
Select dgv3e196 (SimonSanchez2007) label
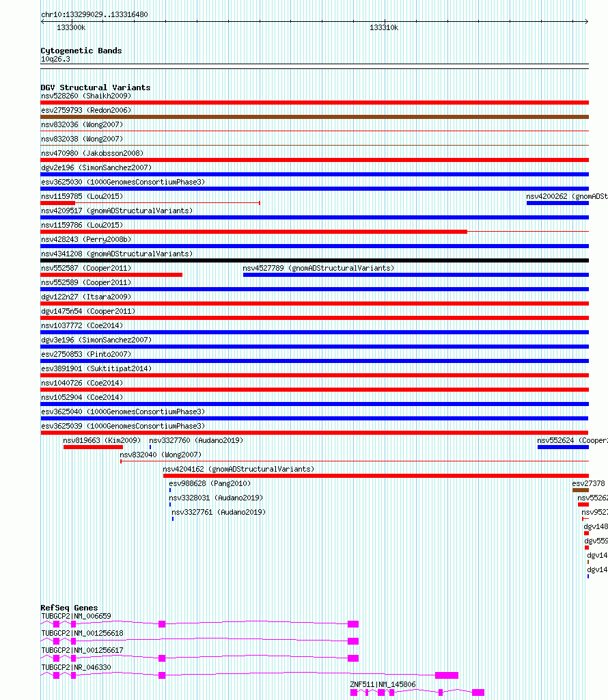(x=96, y=340)
